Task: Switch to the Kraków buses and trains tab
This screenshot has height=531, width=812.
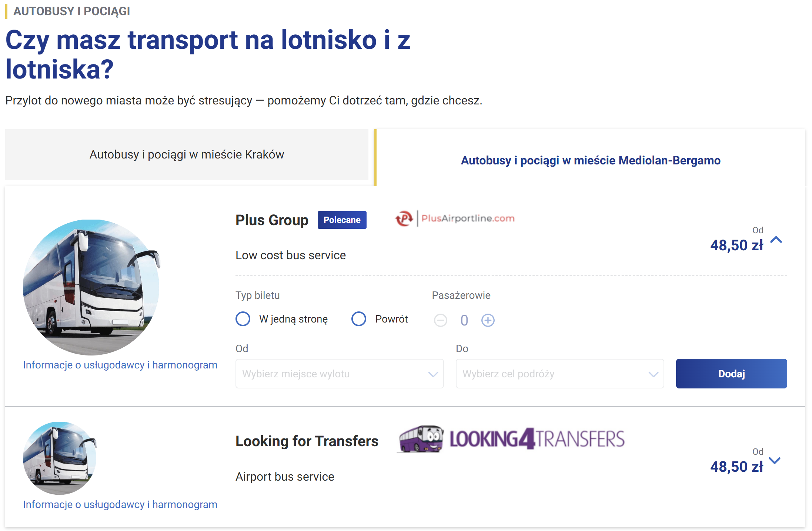Action: point(187,155)
